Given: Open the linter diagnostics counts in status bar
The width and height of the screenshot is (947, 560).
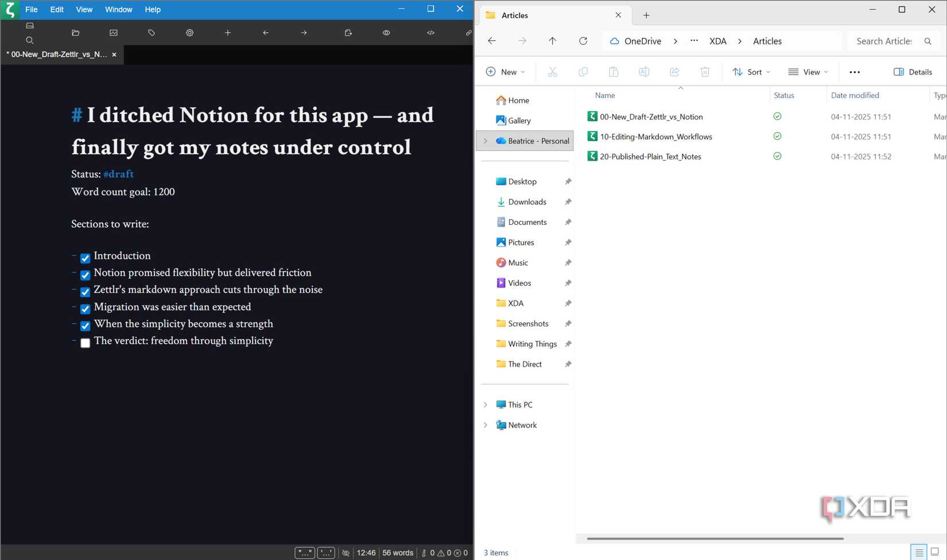Looking at the screenshot, I should 445,553.
